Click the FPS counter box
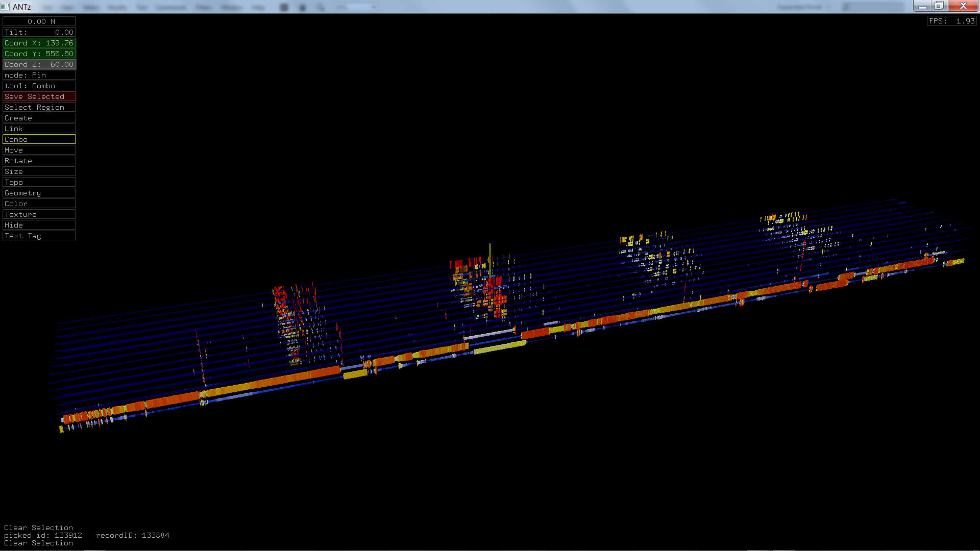The image size is (980, 551). click(951, 21)
